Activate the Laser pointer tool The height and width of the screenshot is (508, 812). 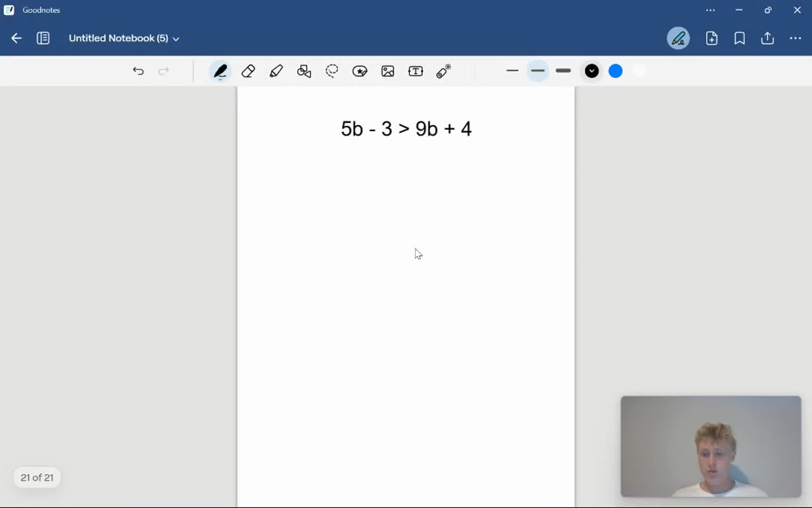[x=443, y=71]
